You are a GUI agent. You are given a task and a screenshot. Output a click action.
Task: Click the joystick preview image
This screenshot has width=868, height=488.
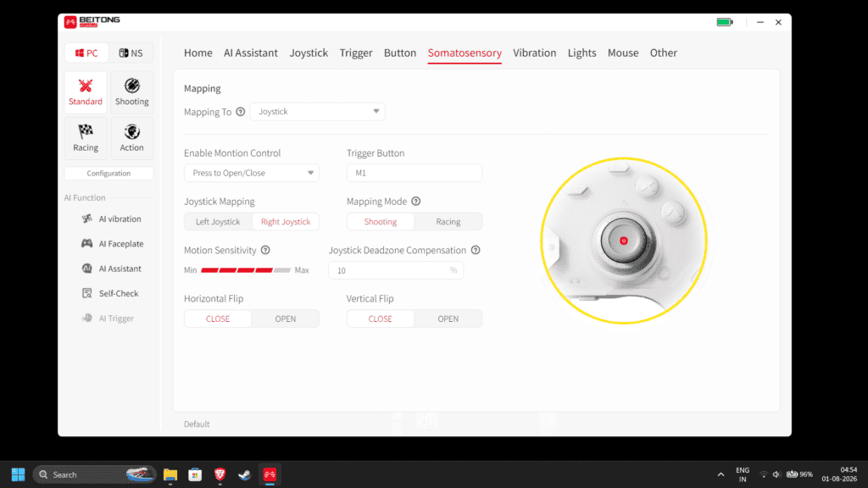pos(623,241)
